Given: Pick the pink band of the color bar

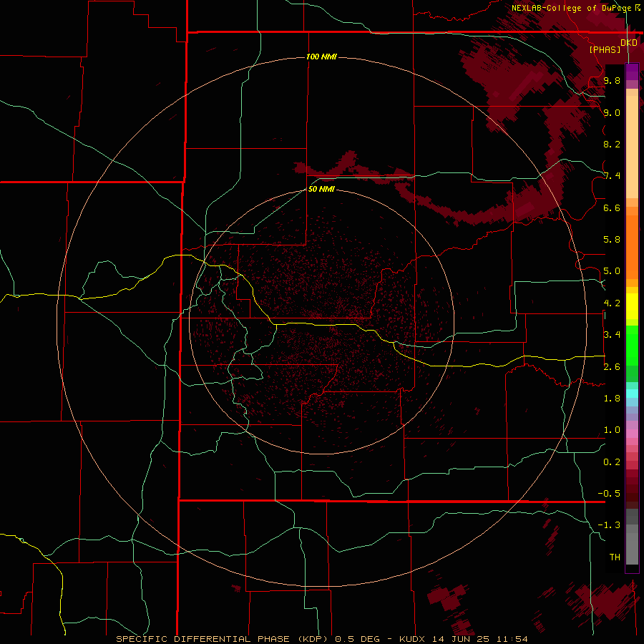Looking at the screenshot, I should click(632, 434).
